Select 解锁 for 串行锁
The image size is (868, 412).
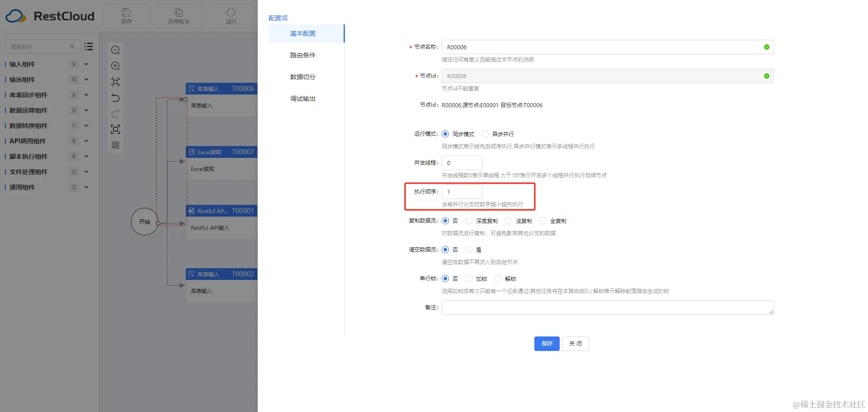498,279
